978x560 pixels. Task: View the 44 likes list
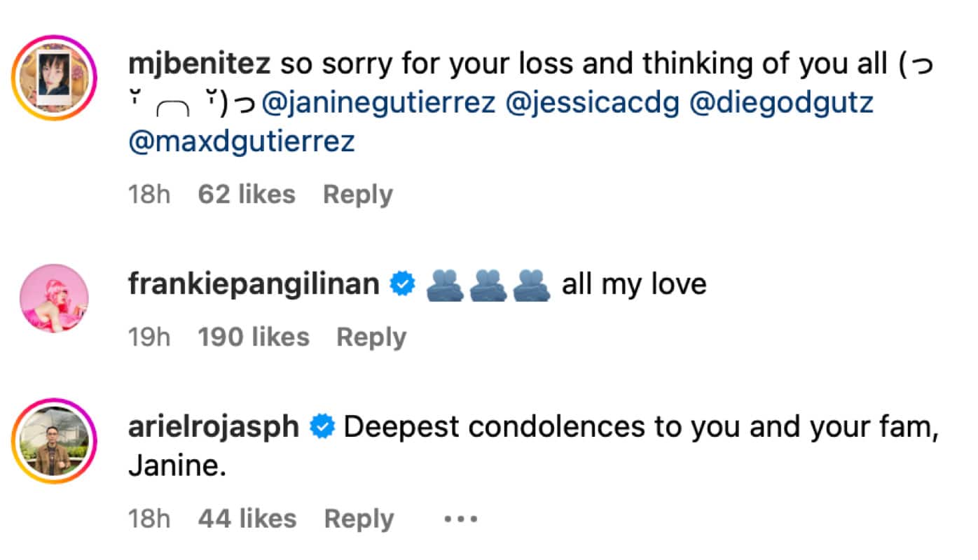pos(247,519)
